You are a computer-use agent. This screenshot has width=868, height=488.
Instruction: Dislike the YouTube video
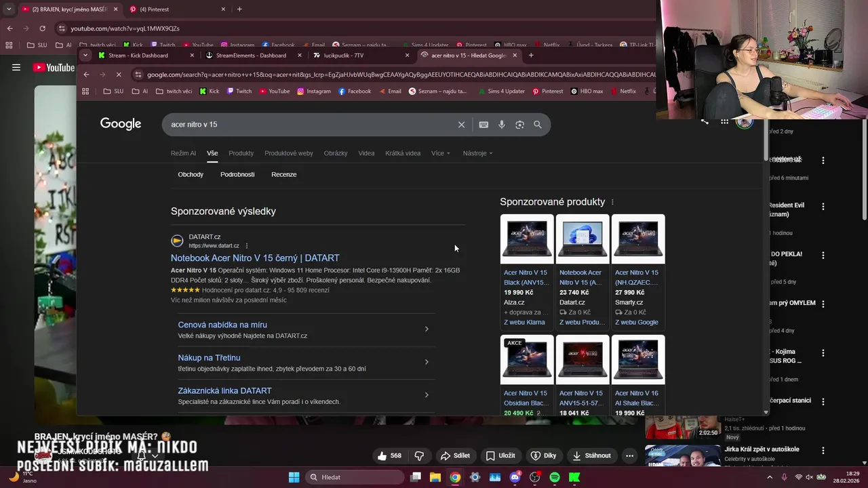pyautogui.click(x=419, y=455)
